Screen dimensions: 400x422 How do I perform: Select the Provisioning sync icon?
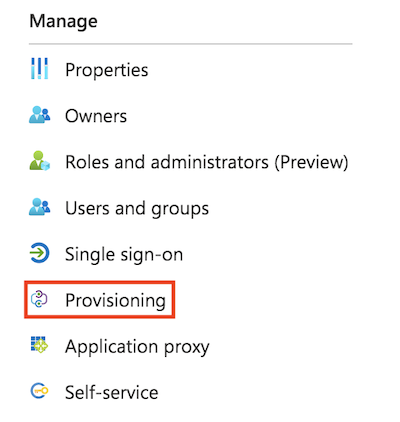coord(39,299)
